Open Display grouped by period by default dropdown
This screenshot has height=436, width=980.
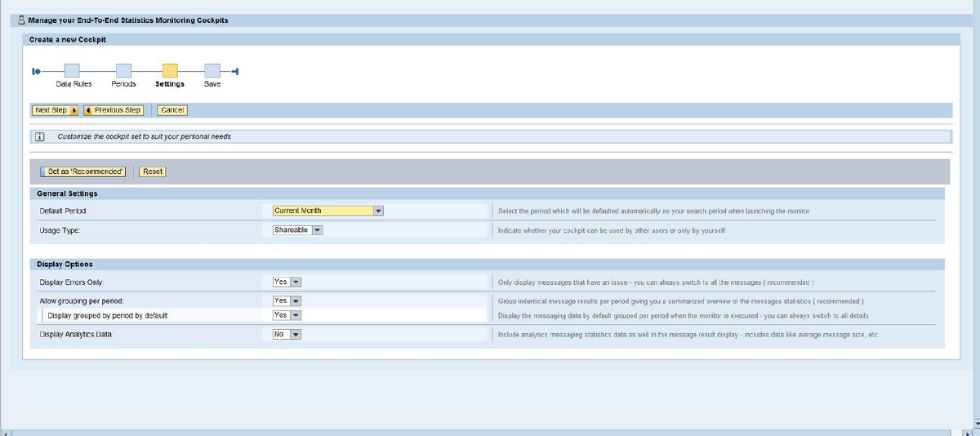[296, 315]
